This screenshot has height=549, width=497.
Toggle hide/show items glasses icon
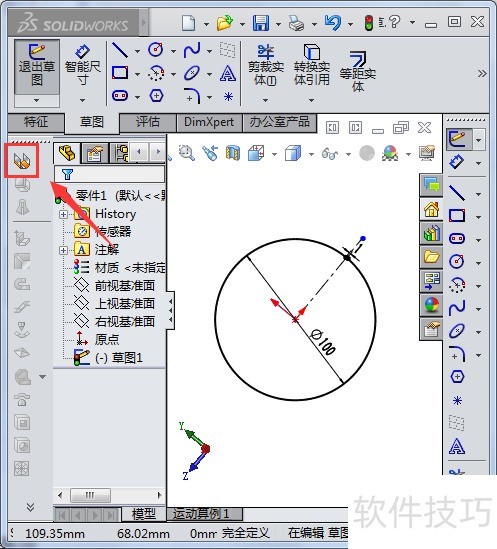[x=330, y=153]
